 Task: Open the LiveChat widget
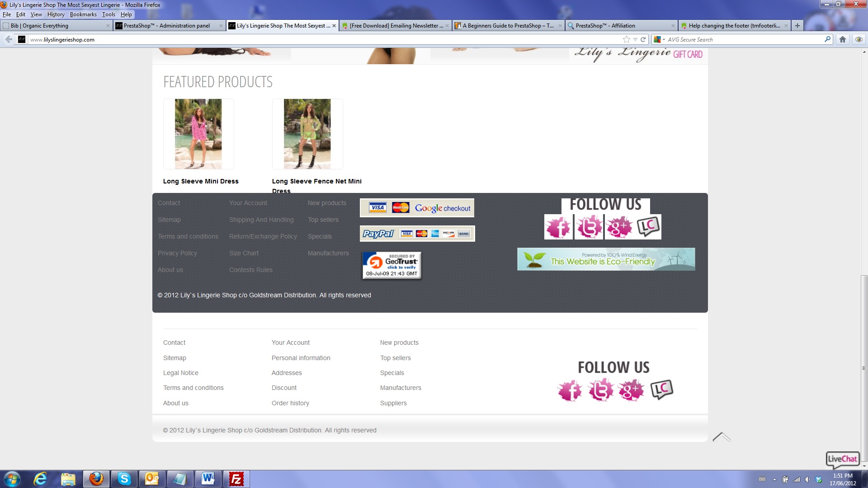(842, 459)
